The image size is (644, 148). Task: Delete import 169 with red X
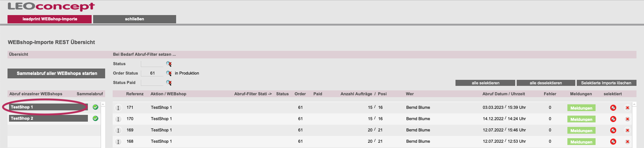pos(627,130)
